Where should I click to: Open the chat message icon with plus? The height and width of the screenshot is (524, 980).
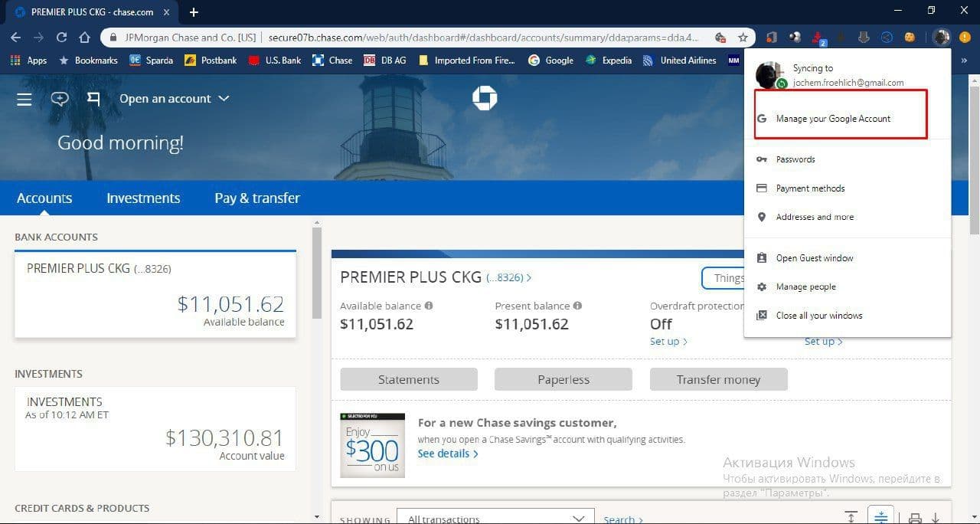click(x=60, y=99)
